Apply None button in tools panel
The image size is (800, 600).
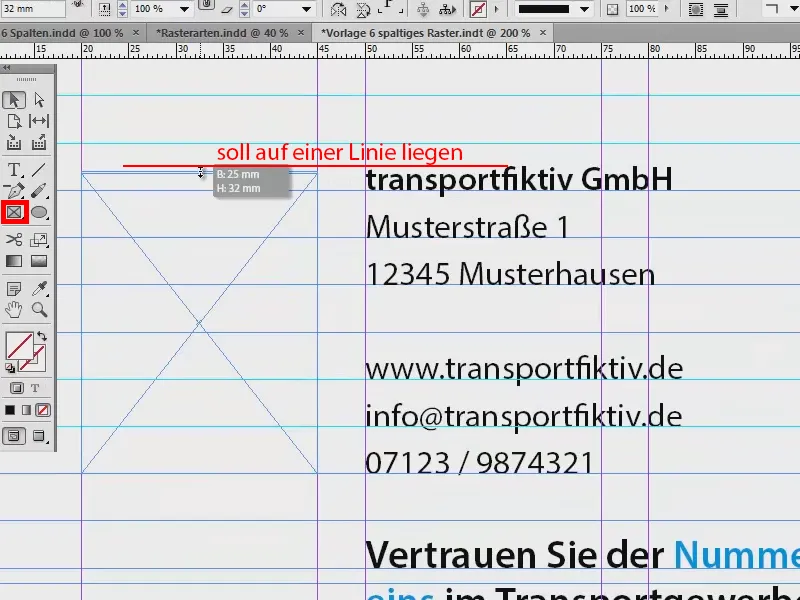pyautogui.click(x=43, y=410)
